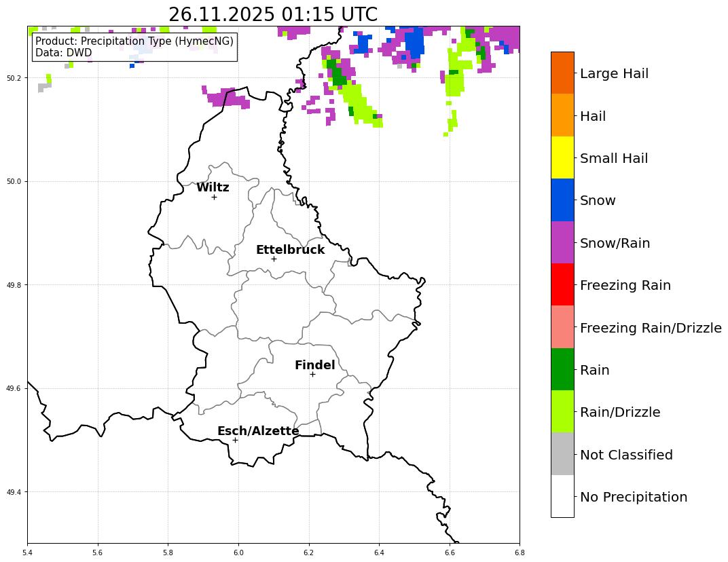Click the 'Snow/Rain' legend label

pos(615,243)
